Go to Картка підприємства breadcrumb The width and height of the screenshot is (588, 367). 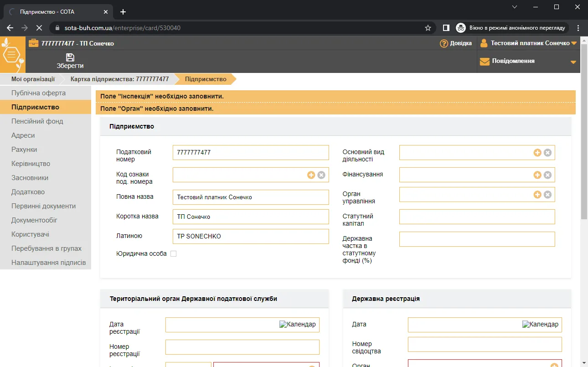click(119, 79)
